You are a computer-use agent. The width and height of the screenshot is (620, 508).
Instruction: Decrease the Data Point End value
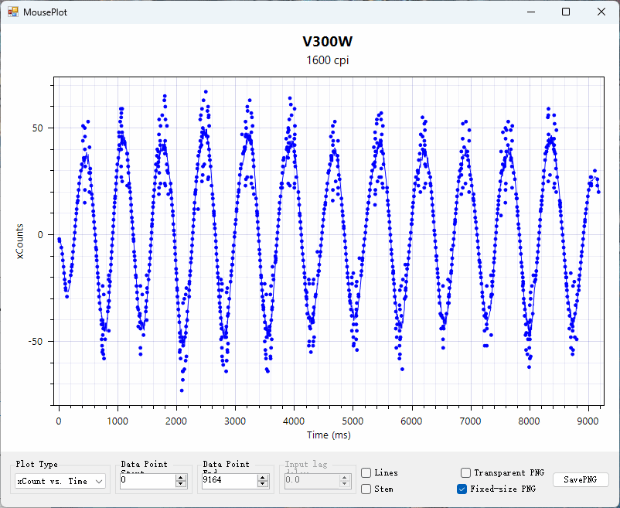(x=263, y=484)
